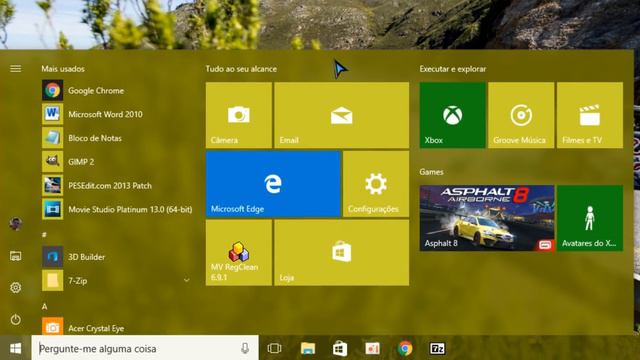640x360 pixels.
Task: Open Bloco de Notas
Action: click(117, 138)
